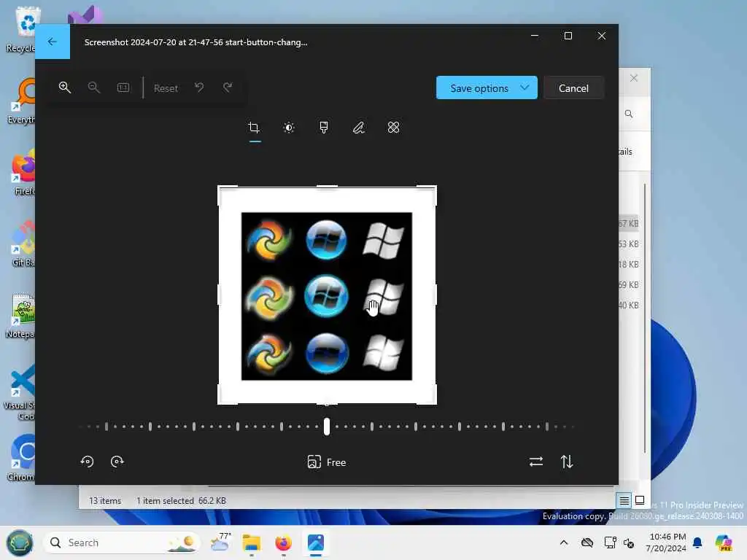Expand the Save options dropdown arrow

pyautogui.click(x=525, y=87)
